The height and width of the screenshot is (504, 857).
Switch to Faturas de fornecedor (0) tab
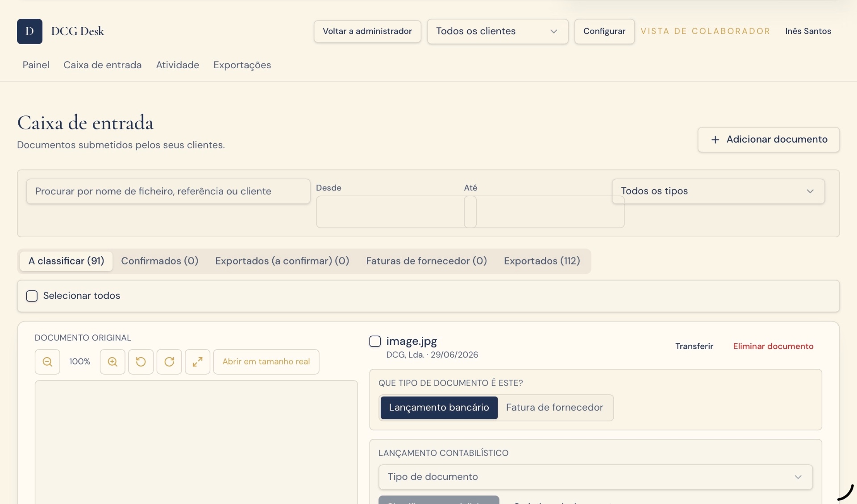426,261
